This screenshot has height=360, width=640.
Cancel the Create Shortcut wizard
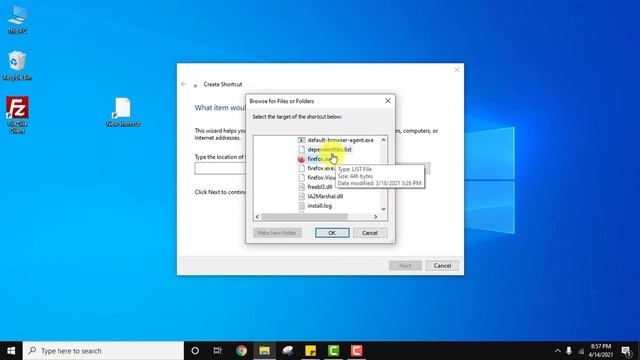[442, 266]
